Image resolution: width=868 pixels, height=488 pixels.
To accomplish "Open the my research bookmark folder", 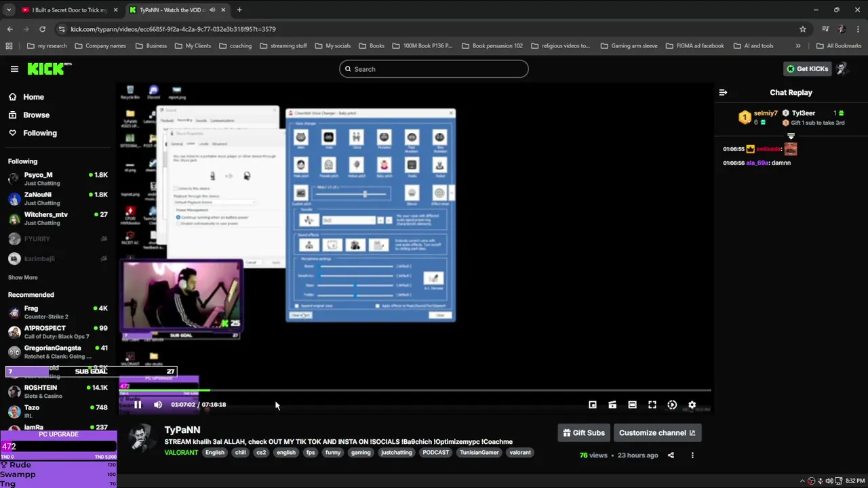I will (47, 46).
